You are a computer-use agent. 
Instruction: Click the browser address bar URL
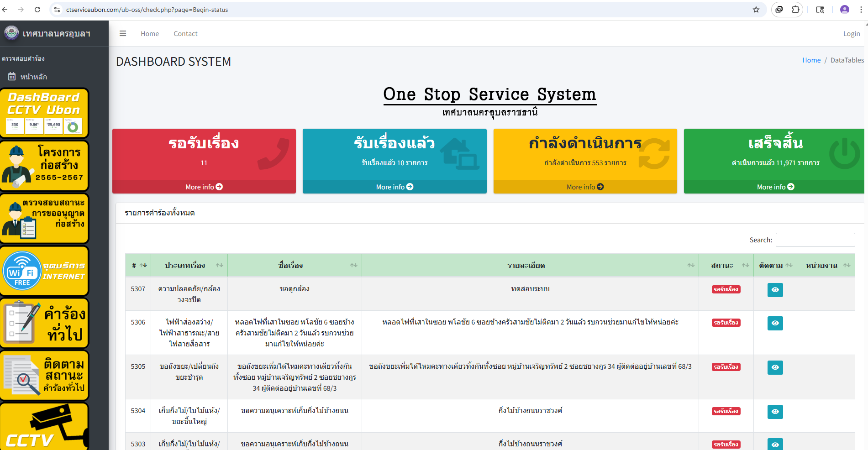(x=147, y=10)
